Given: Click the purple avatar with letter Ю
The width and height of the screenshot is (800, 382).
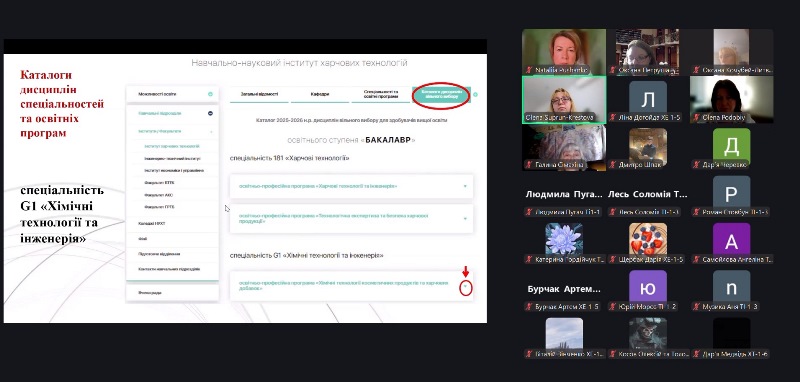Looking at the screenshot, I should coord(648,288).
